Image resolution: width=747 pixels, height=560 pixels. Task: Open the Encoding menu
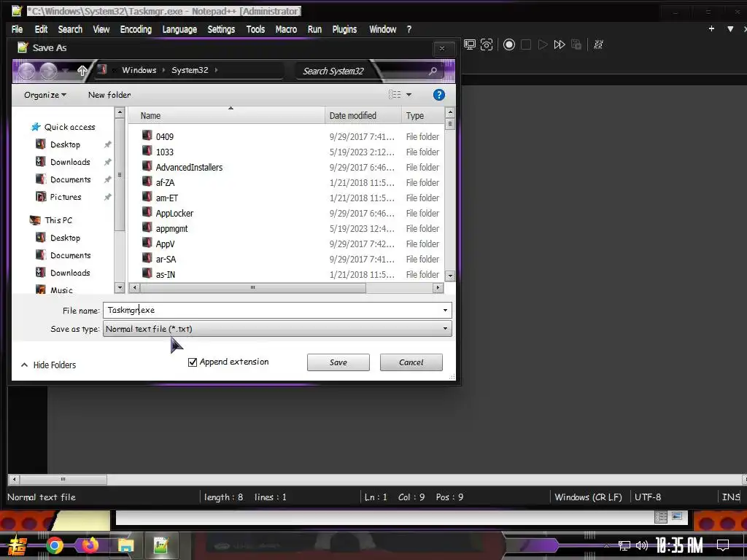tap(136, 29)
